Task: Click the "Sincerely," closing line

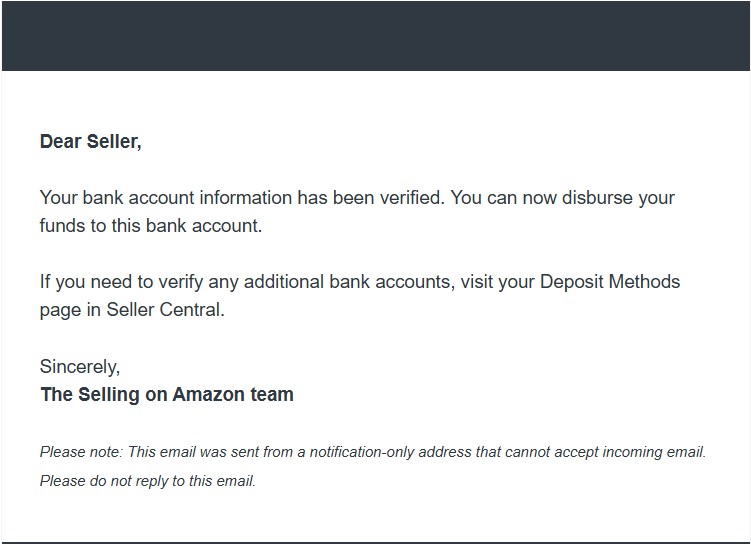Action: pos(80,367)
